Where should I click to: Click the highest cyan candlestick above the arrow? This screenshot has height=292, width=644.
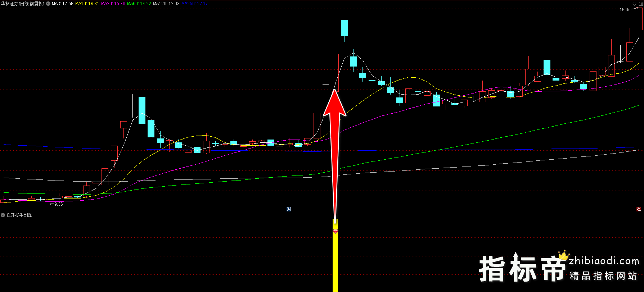coord(344,28)
